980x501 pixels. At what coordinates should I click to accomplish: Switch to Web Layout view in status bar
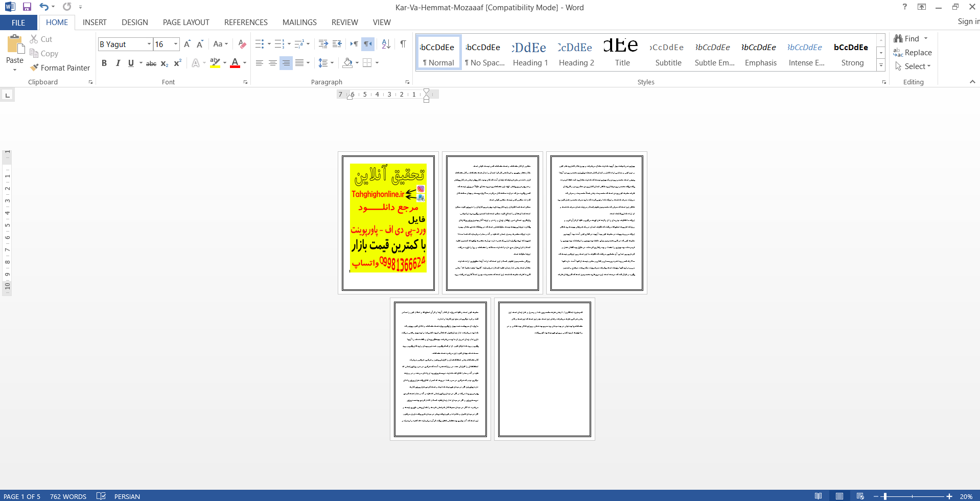[x=860, y=496]
